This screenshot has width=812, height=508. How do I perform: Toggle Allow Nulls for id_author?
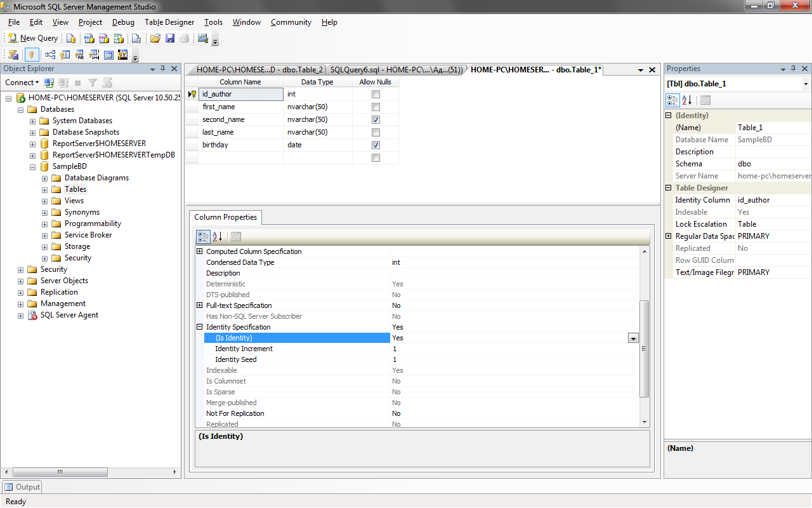point(376,94)
